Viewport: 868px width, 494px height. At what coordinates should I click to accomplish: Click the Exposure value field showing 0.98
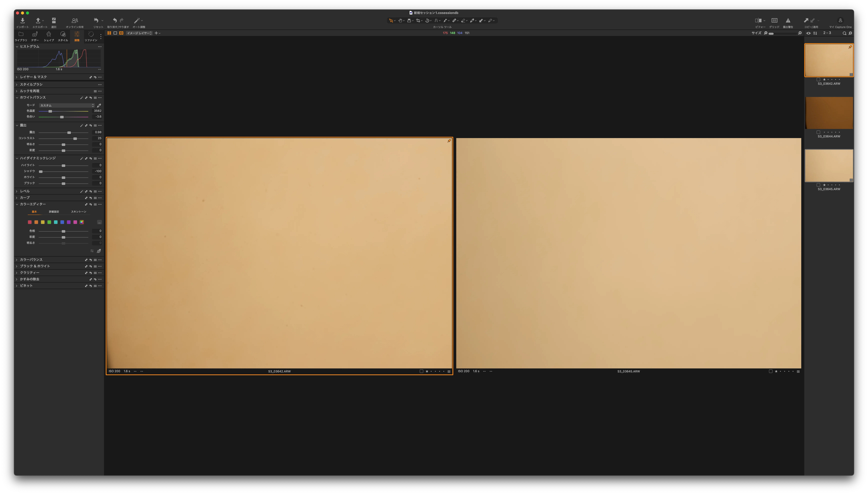97,132
